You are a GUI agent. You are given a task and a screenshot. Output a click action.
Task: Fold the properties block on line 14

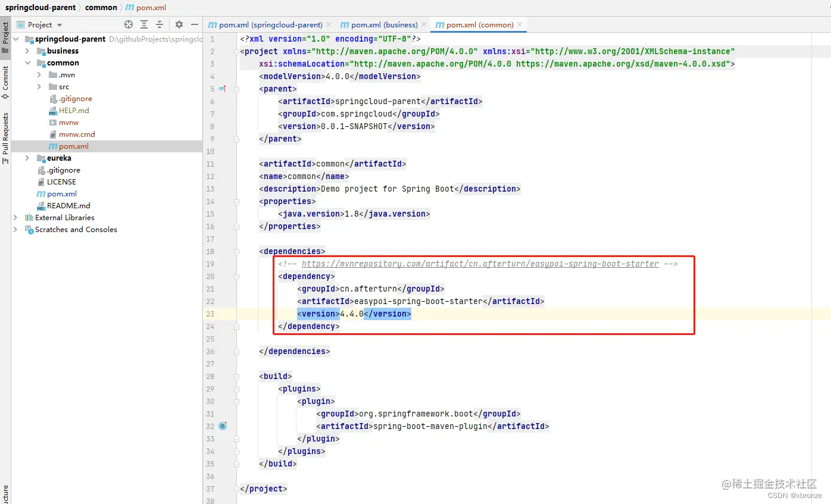(x=236, y=201)
